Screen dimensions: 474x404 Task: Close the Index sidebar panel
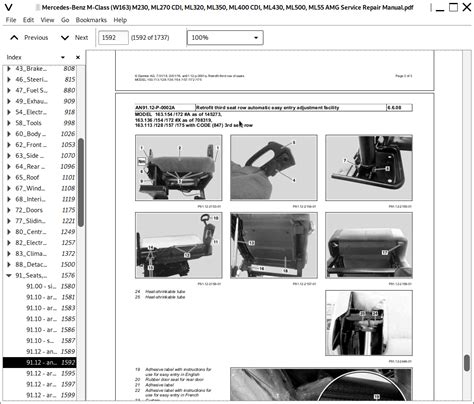(78, 57)
